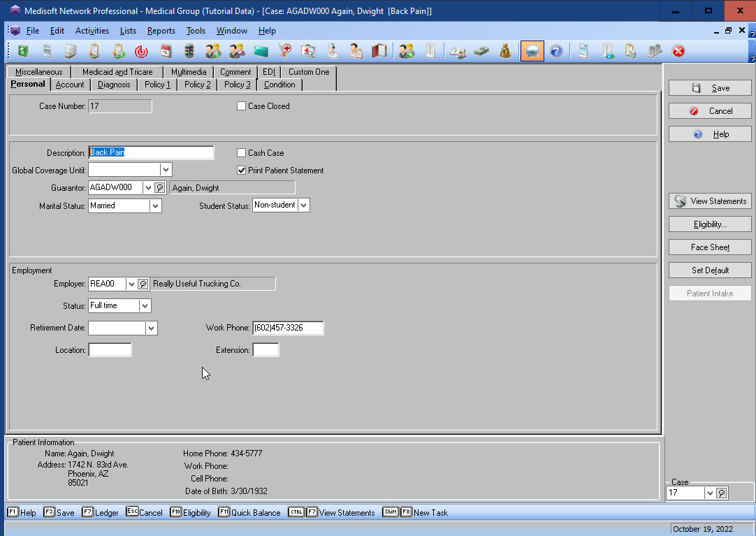Open Global Coverage Until date dropdown
Screen dimensions: 756x536
pyautogui.click(x=166, y=170)
